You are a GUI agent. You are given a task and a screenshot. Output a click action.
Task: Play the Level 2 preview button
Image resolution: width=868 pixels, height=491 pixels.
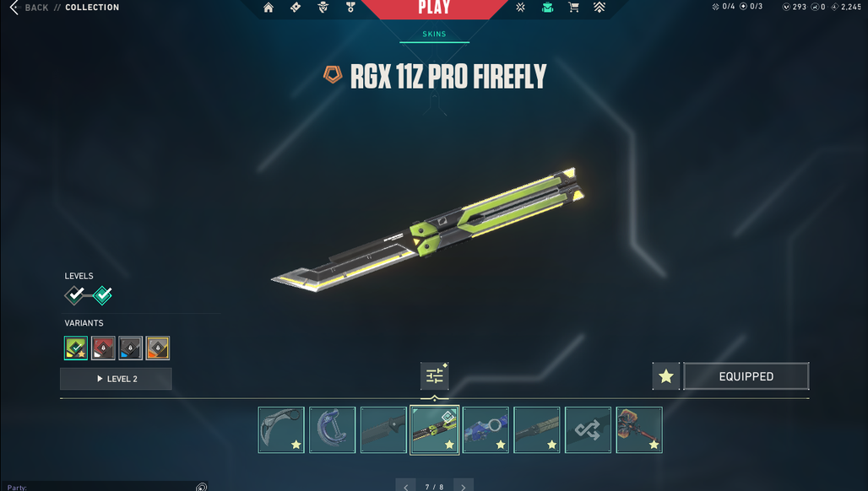(116, 379)
